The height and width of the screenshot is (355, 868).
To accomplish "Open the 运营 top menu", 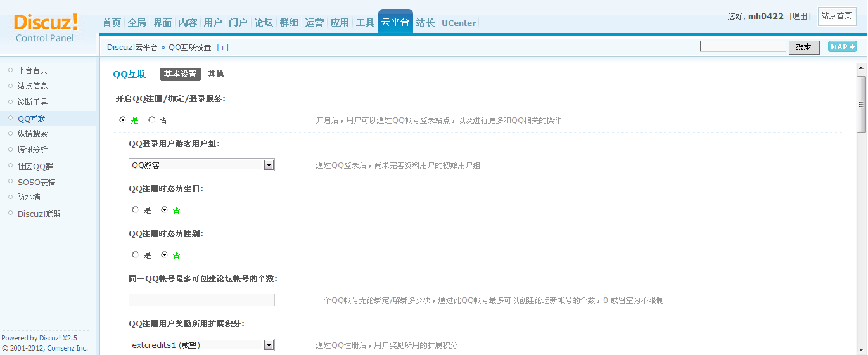I will (x=314, y=23).
